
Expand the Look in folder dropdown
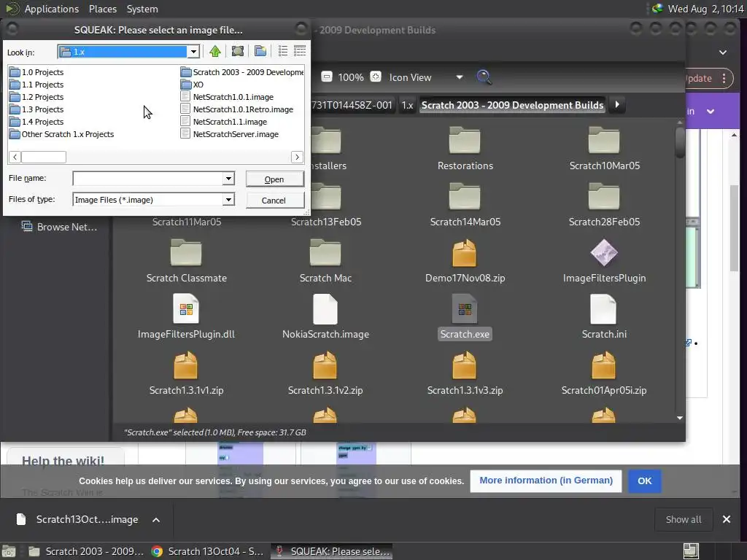pyautogui.click(x=193, y=52)
